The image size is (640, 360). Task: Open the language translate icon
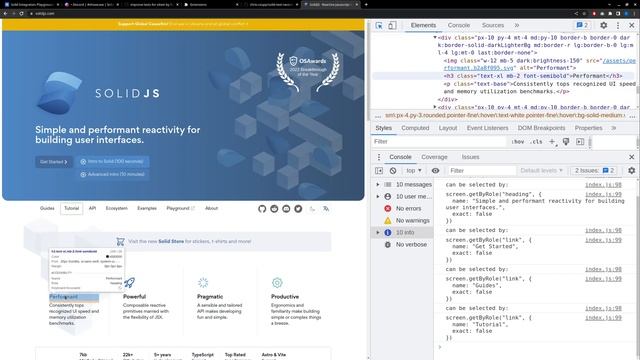pos(326,209)
